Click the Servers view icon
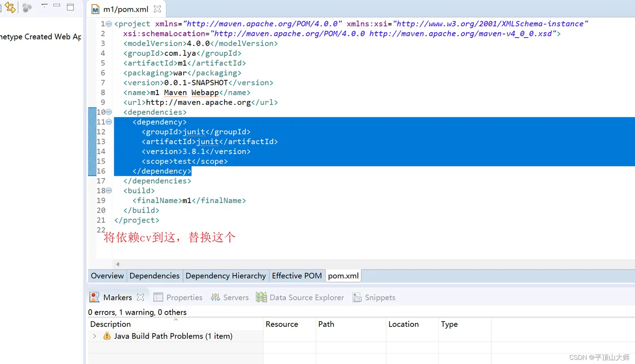The image size is (635, 364). [x=215, y=297]
